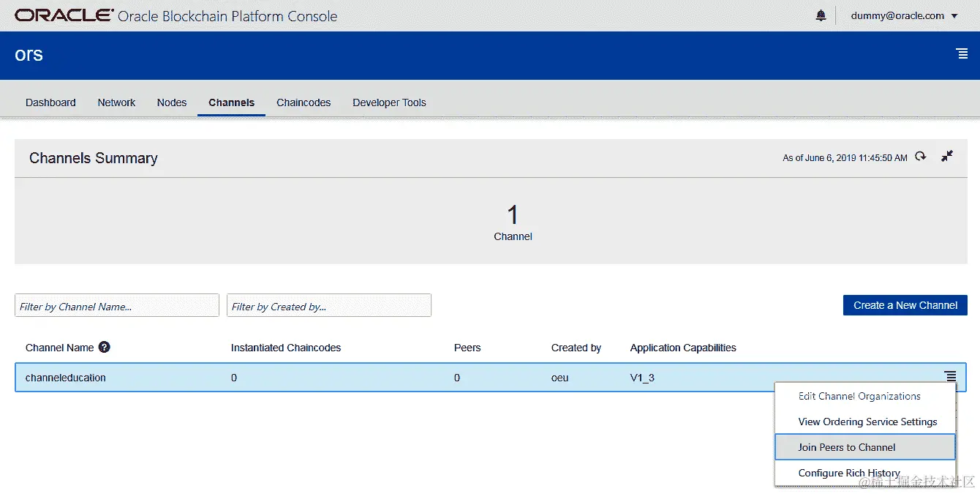Click the Oracle logo

(x=64, y=15)
